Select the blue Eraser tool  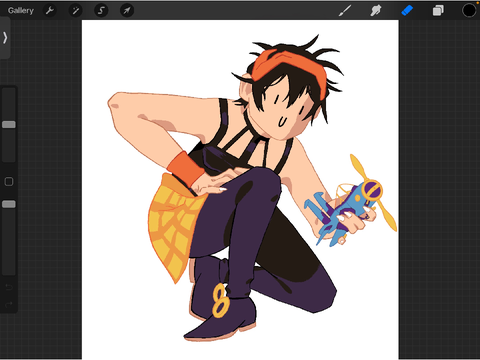pos(407,11)
